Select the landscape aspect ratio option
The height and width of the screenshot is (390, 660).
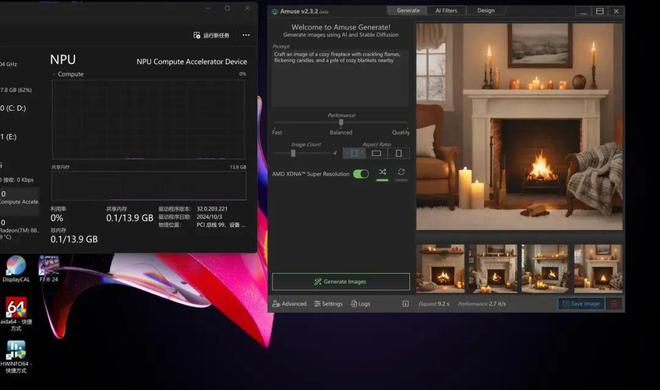click(x=376, y=153)
